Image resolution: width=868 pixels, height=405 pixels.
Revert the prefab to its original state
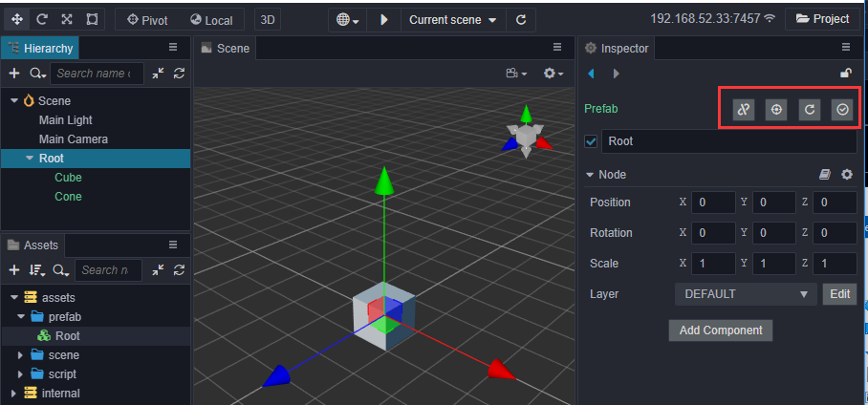(x=809, y=110)
